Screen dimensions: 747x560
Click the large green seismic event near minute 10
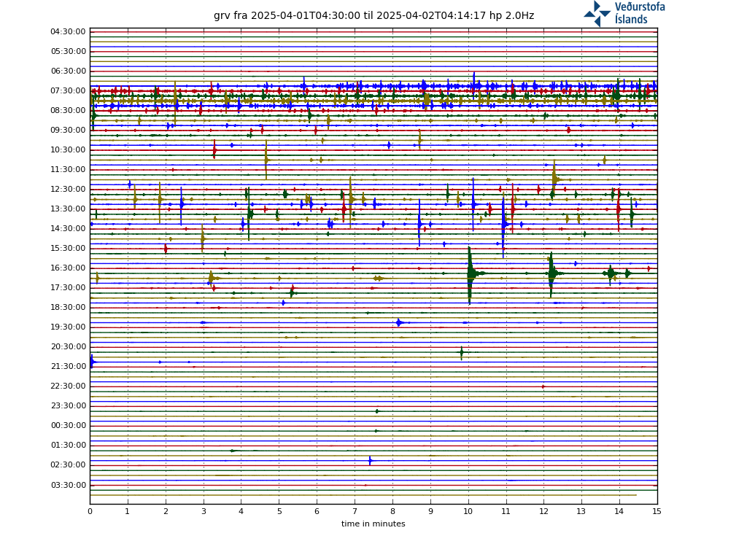(471, 274)
